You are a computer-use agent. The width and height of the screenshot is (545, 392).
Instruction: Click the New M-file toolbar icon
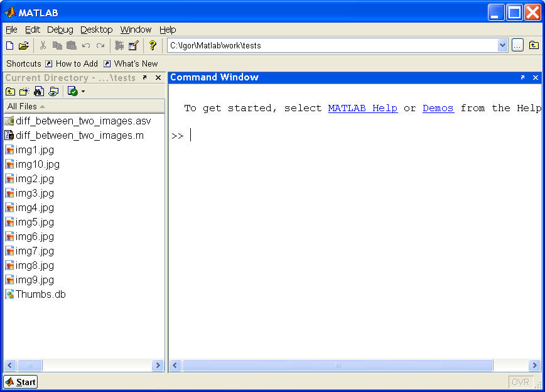tap(10, 46)
